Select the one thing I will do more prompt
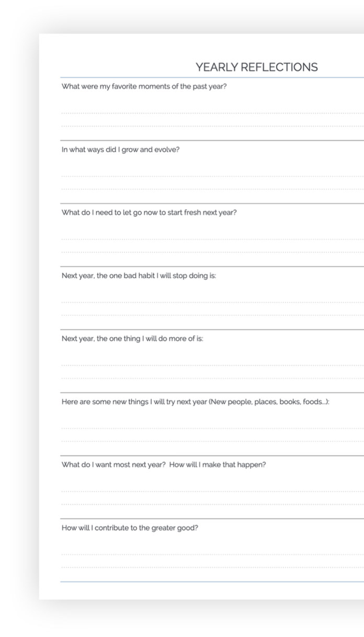364x637 pixels. click(x=132, y=339)
